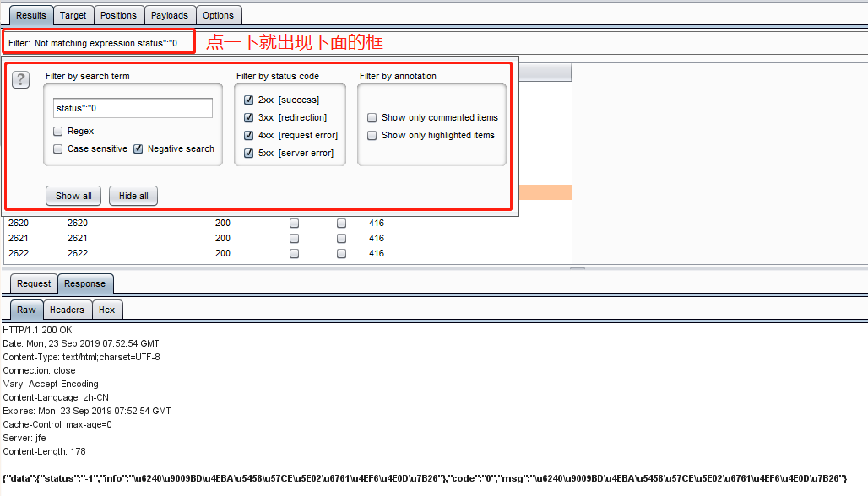Enable the Case sensitive checkbox
Viewport: 868px width, 496px height.
pos(57,148)
